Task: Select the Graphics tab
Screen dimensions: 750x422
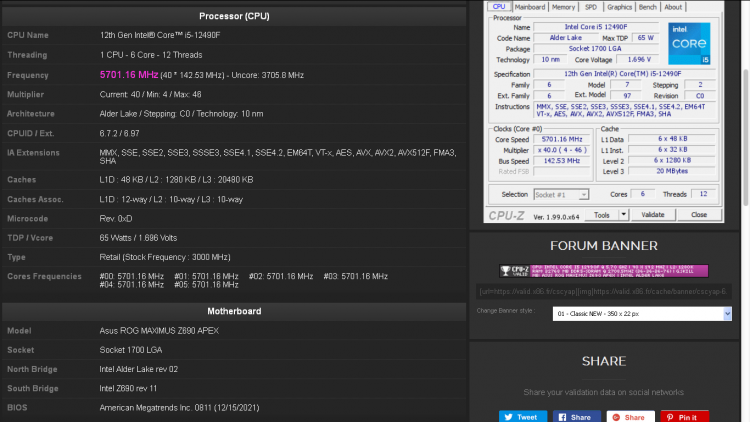Action: [x=618, y=6]
